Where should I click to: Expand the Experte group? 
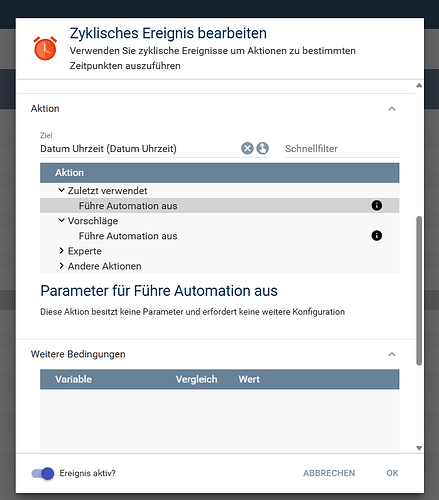tap(61, 251)
